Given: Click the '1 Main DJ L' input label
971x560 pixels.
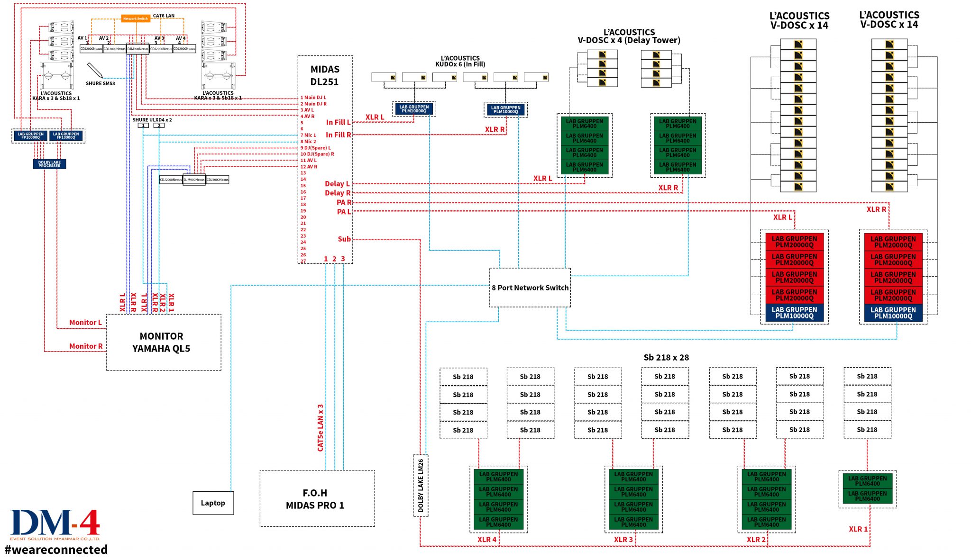Looking at the screenshot, I should [x=313, y=98].
